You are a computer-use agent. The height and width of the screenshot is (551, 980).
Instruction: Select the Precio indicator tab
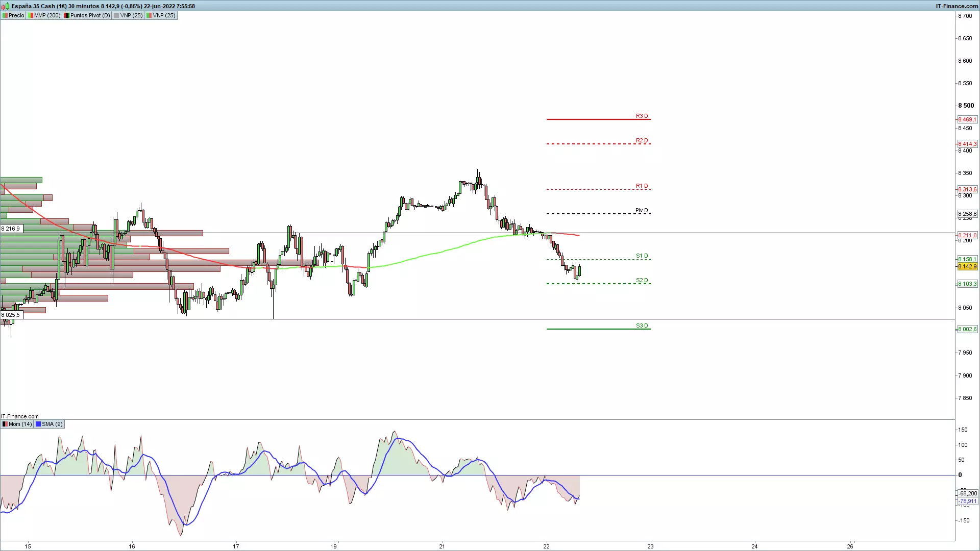tap(13, 15)
